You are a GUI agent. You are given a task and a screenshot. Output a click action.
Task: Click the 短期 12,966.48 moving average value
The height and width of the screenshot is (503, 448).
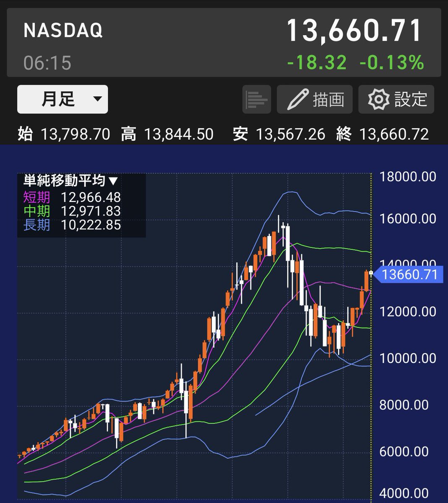click(72, 197)
